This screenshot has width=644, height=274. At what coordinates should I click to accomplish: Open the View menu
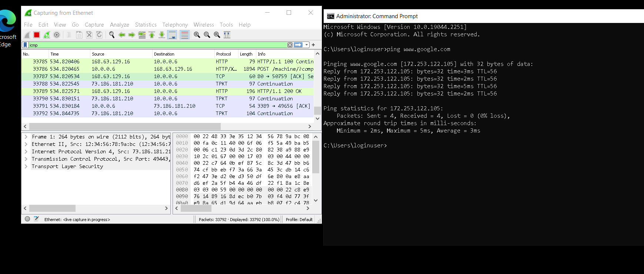(x=60, y=25)
